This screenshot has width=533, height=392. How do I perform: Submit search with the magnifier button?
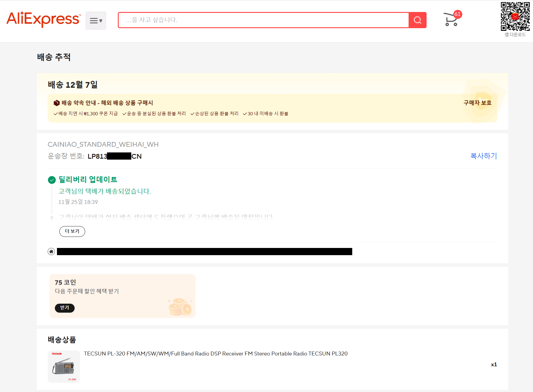[x=418, y=20]
